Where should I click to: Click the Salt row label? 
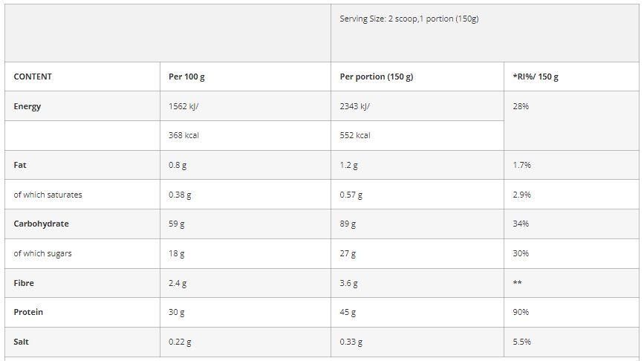click(x=21, y=342)
